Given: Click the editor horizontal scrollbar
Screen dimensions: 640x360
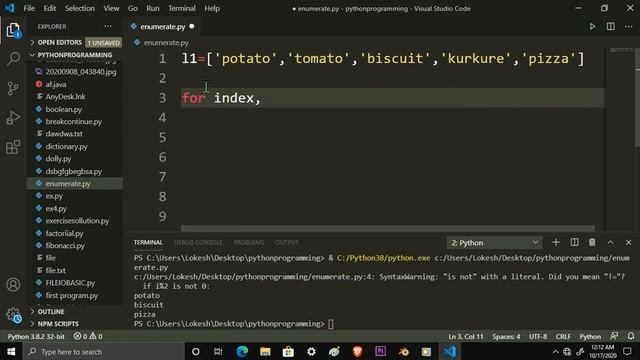Looking at the screenshot, I should coord(388,228).
